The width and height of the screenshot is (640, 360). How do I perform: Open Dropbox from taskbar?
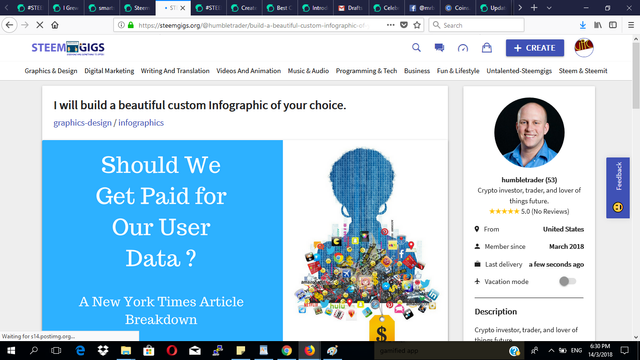coord(103,351)
